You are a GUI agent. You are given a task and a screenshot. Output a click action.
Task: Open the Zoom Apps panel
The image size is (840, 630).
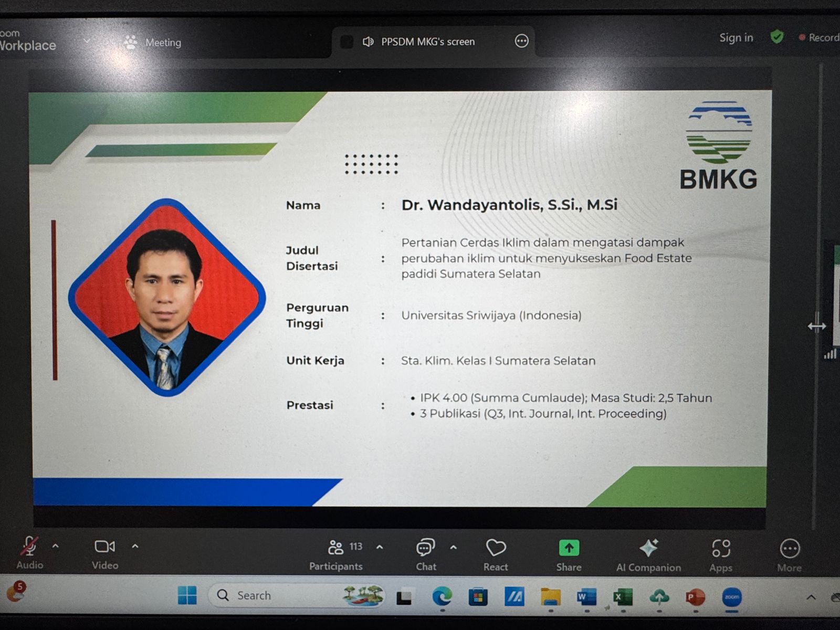[x=721, y=556]
